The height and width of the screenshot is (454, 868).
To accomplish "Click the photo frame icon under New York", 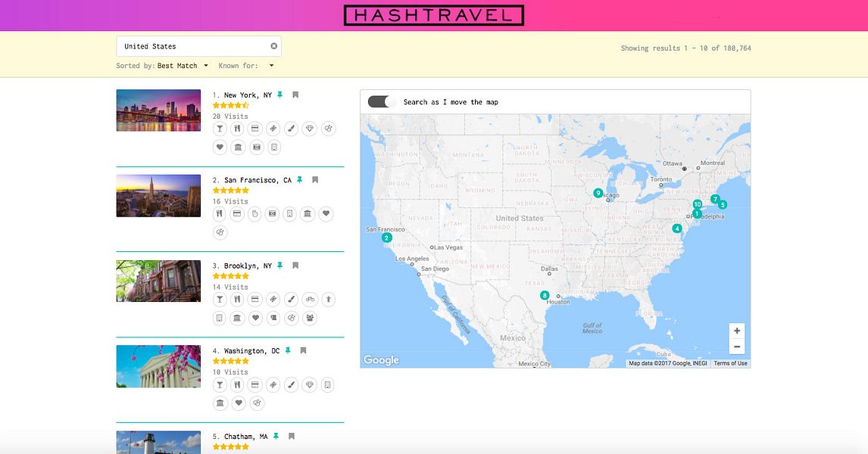I will click(256, 147).
